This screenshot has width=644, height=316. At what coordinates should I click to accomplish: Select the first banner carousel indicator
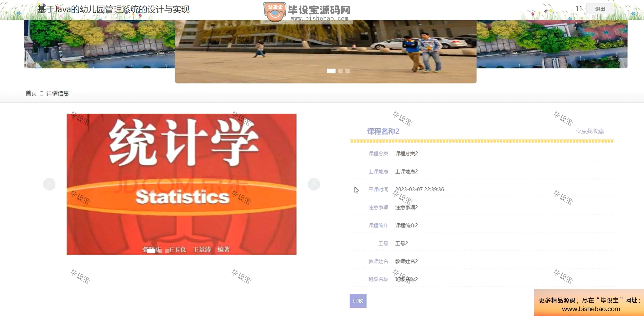(x=331, y=71)
